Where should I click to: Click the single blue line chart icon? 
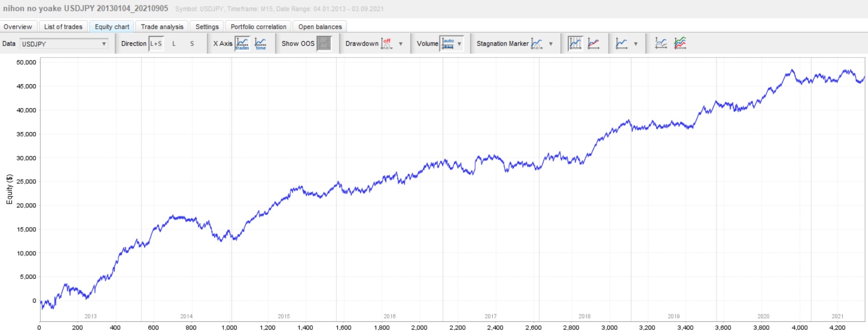click(622, 44)
